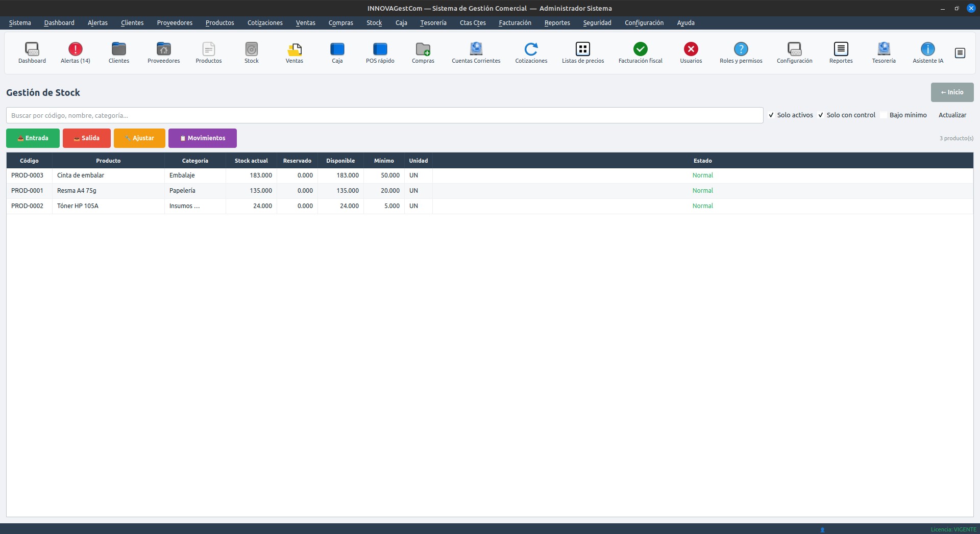Screen dimensions: 980x534
Task: Open POS rápido
Action: click(380, 53)
